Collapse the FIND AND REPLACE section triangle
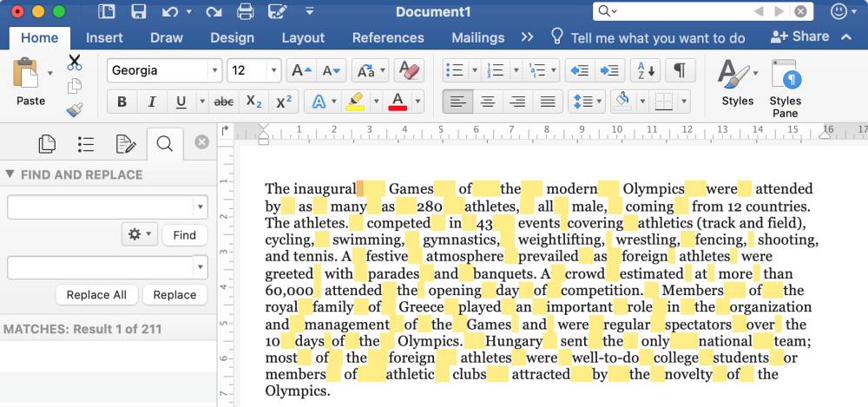Viewport: 868px width, 407px height. [10, 174]
